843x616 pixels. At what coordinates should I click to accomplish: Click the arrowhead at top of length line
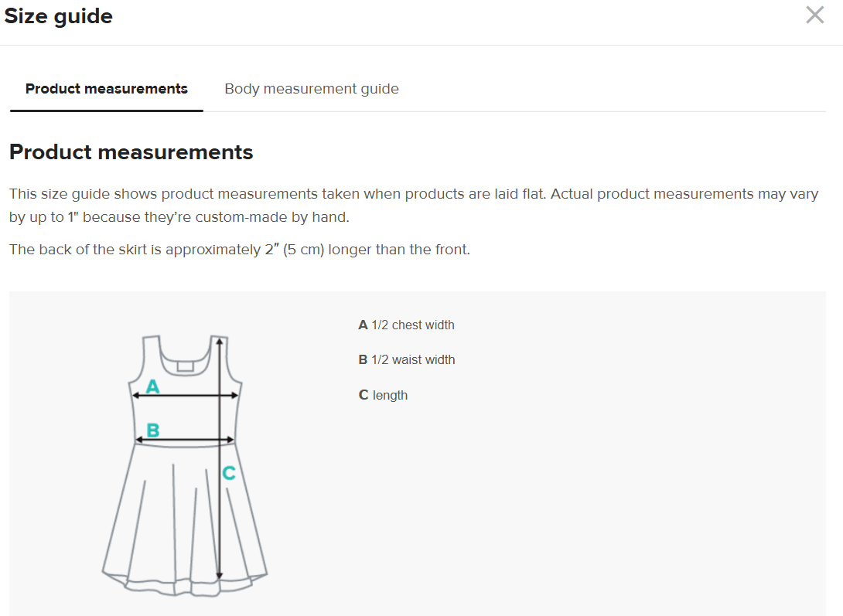220,341
